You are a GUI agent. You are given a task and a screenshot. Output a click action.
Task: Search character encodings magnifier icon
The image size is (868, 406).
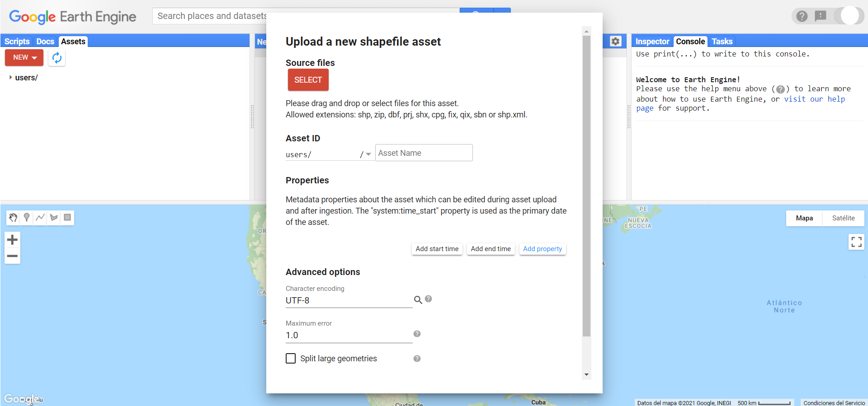(418, 300)
